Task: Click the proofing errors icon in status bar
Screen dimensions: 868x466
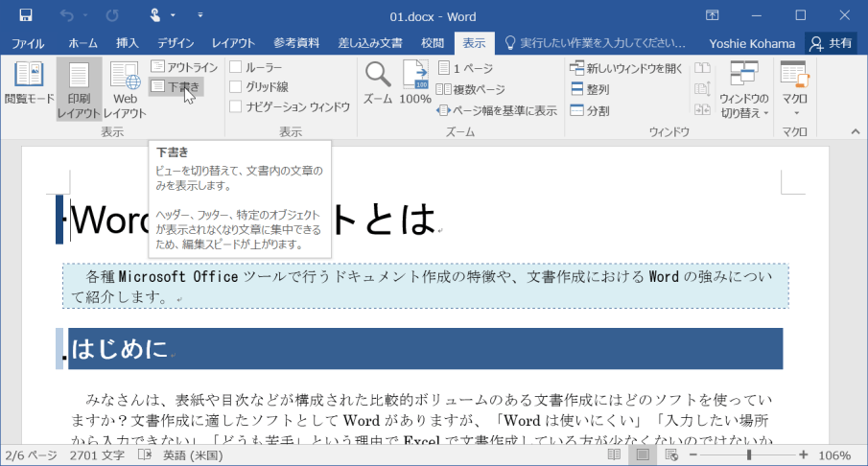Action: pyautogui.click(x=145, y=454)
